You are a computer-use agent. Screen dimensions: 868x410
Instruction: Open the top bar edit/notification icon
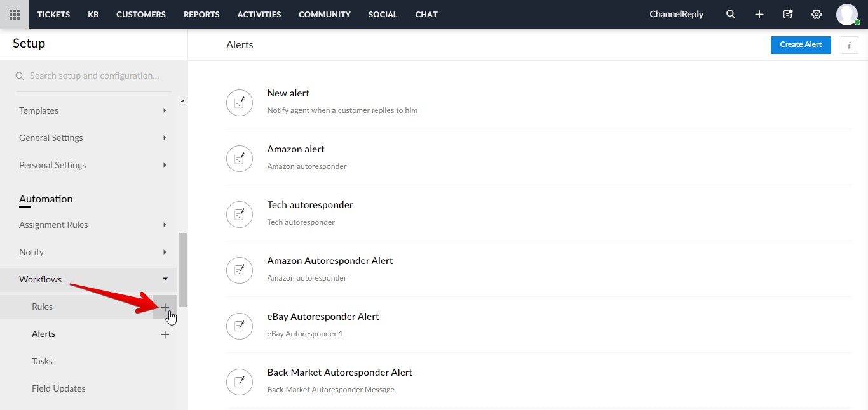pos(788,14)
